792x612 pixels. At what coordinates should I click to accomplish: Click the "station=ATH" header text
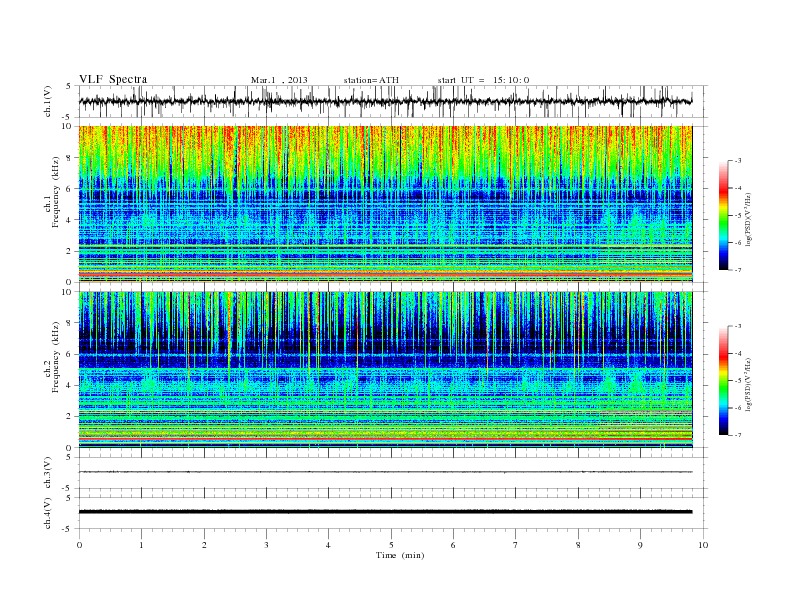pyautogui.click(x=371, y=80)
